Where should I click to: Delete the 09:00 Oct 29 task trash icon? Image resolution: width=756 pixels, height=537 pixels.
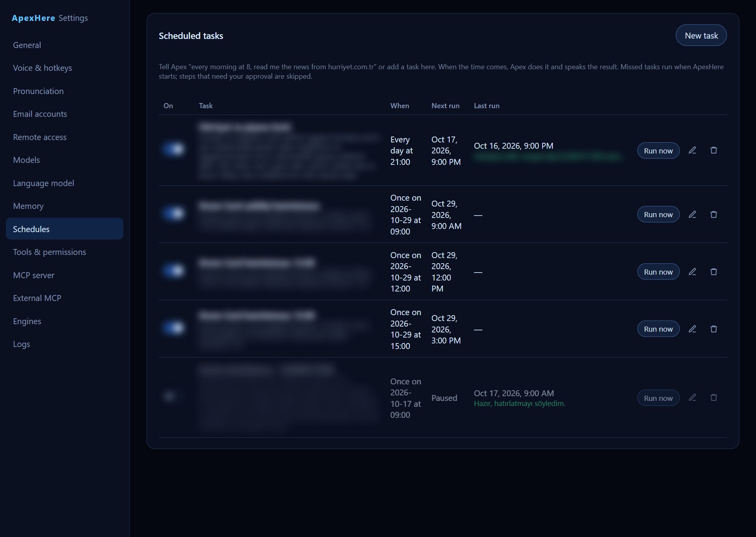(x=713, y=214)
